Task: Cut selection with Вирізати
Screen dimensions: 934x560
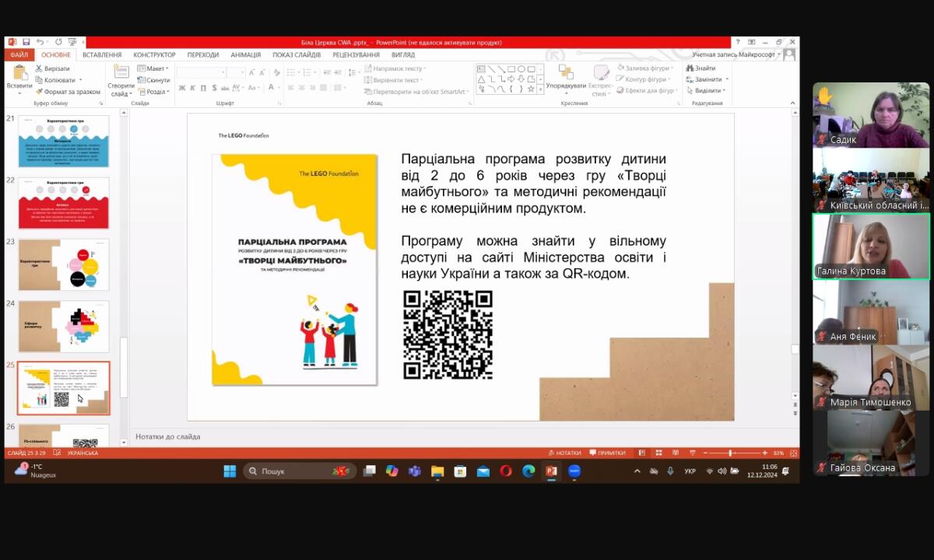Action: click(x=53, y=68)
